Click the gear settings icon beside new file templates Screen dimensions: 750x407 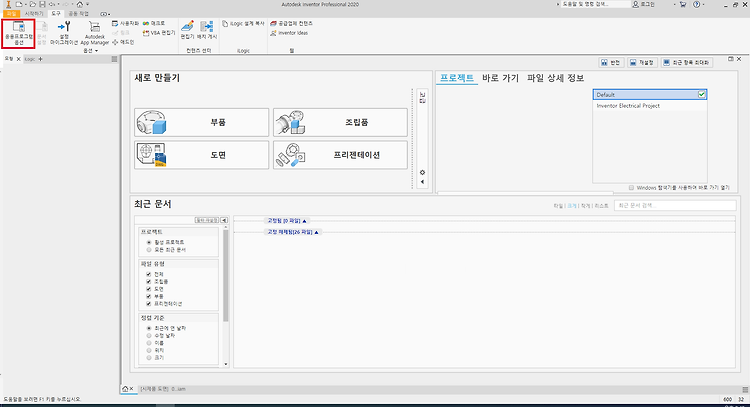click(422, 172)
